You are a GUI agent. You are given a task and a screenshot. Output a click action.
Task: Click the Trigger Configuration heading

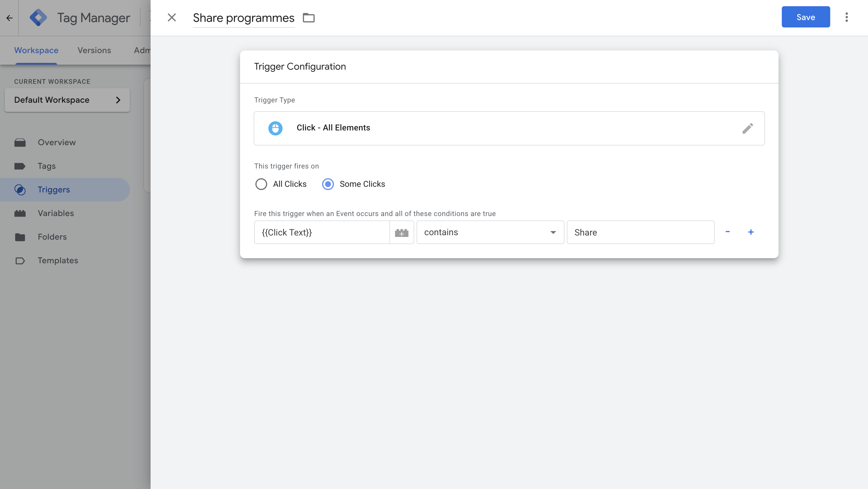click(x=300, y=66)
